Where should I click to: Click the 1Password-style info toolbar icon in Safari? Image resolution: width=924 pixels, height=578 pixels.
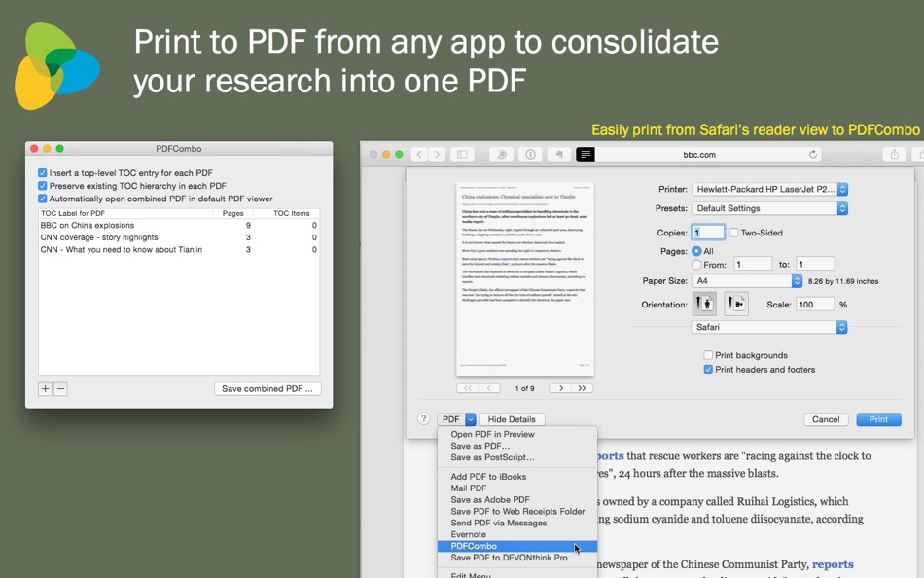(x=530, y=155)
